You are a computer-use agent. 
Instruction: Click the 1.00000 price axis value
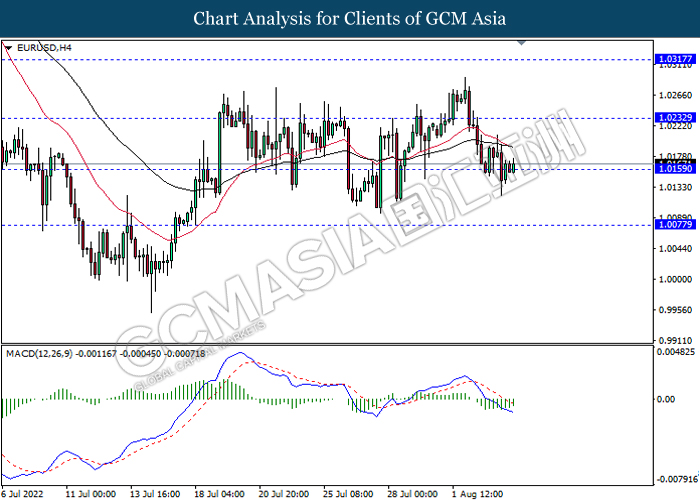pos(675,279)
